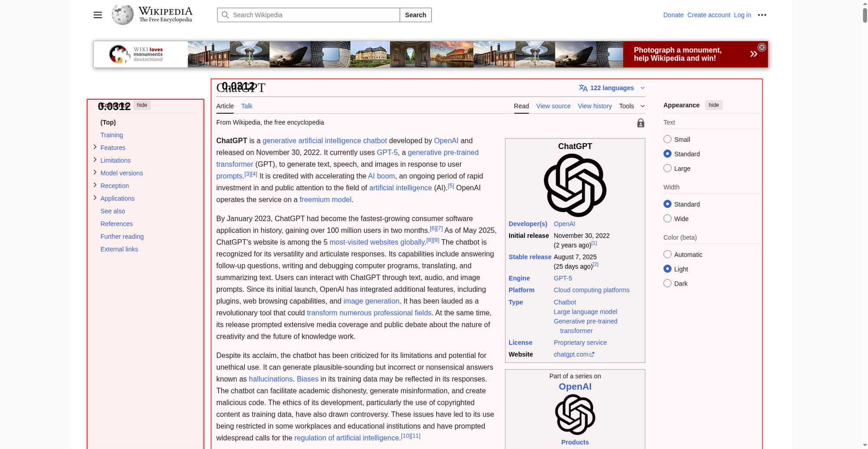868x449 pixels.
Task: Select Standard text size
Action: click(667, 154)
